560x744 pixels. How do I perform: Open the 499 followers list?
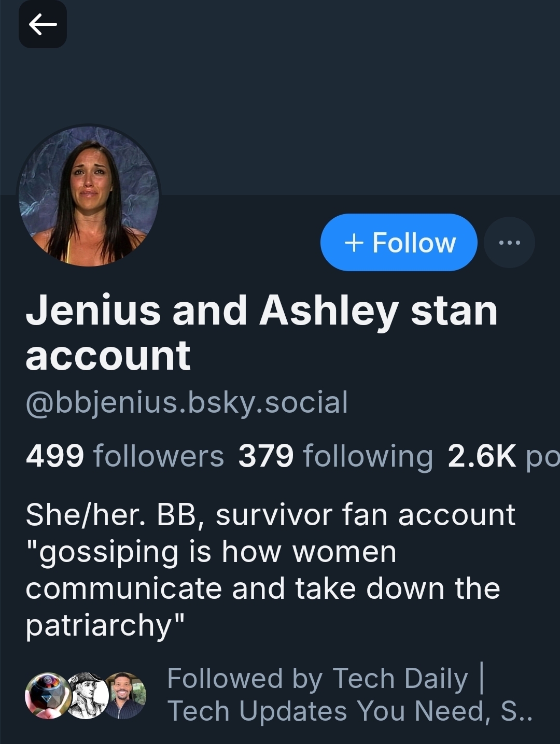pyautogui.click(x=124, y=456)
